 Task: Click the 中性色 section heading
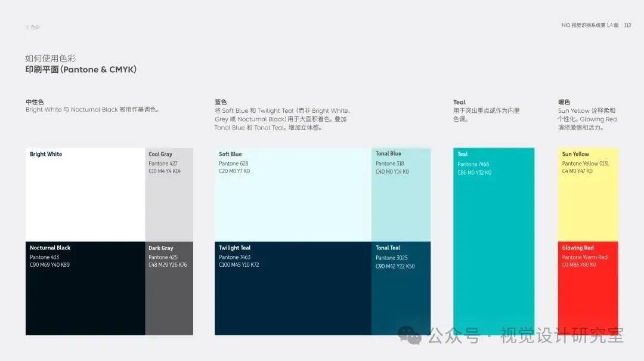click(x=35, y=102)
